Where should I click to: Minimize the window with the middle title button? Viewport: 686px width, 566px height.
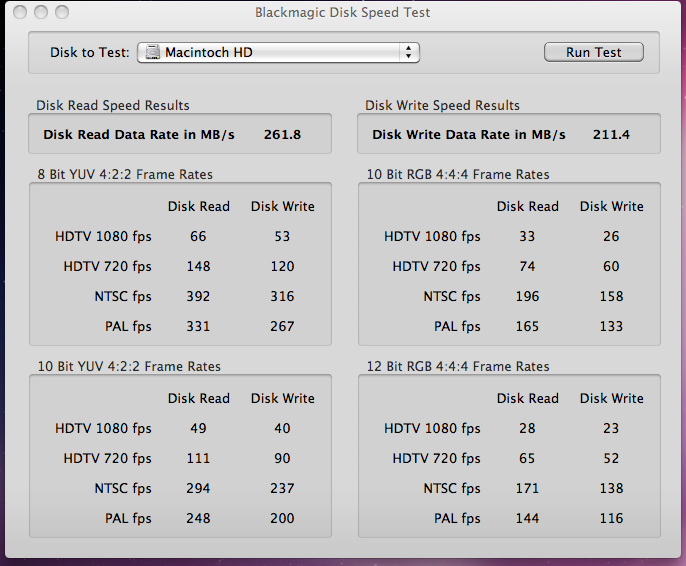click(41, 12)
